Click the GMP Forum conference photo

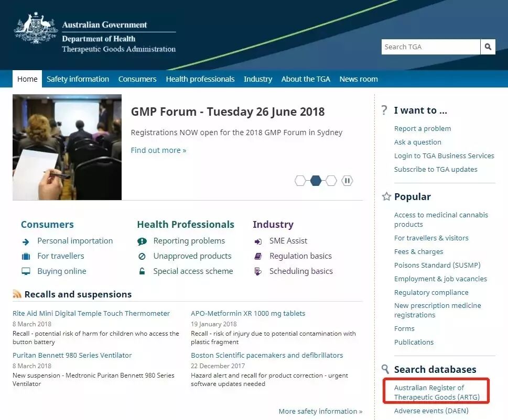[x=67, y=147]
